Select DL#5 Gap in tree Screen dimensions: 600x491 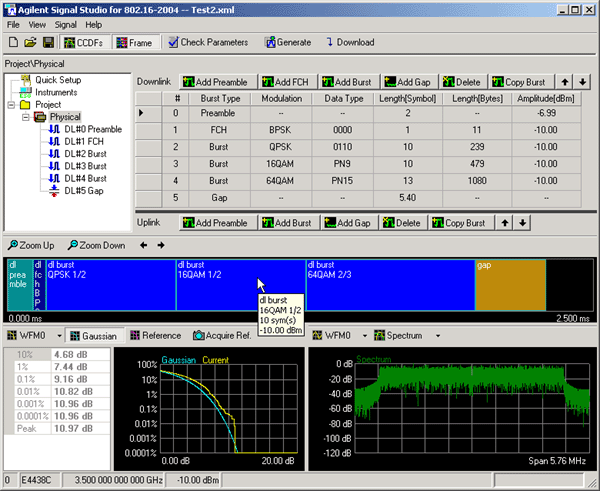click(x=84, y=191)
